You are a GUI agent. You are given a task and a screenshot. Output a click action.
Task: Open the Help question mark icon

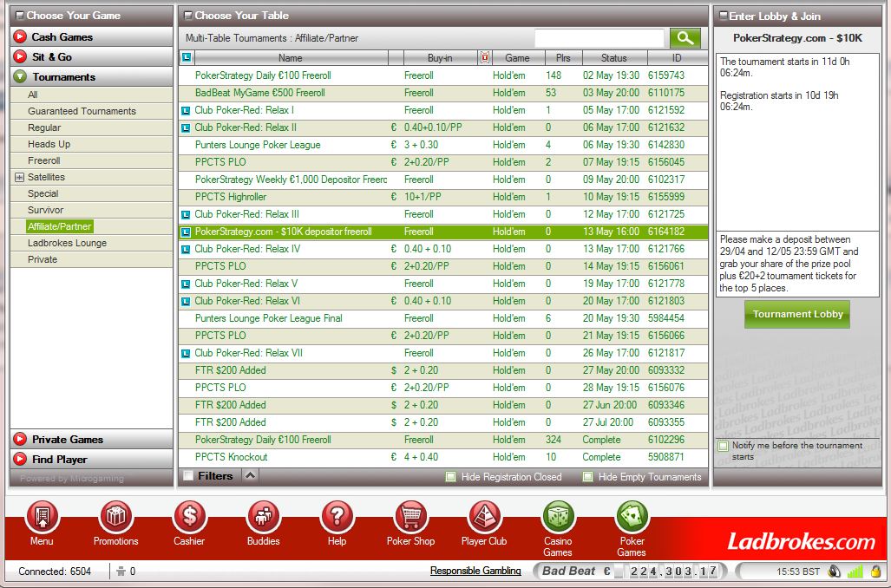tap(337, 516)
